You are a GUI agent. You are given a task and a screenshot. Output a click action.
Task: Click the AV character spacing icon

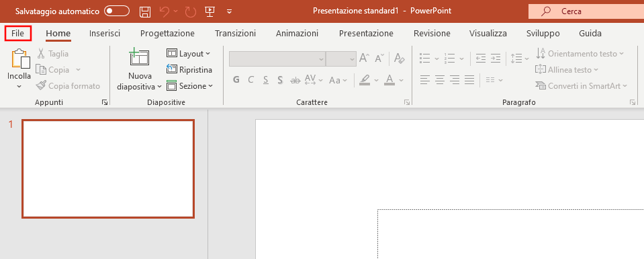[x=310, y=80]
